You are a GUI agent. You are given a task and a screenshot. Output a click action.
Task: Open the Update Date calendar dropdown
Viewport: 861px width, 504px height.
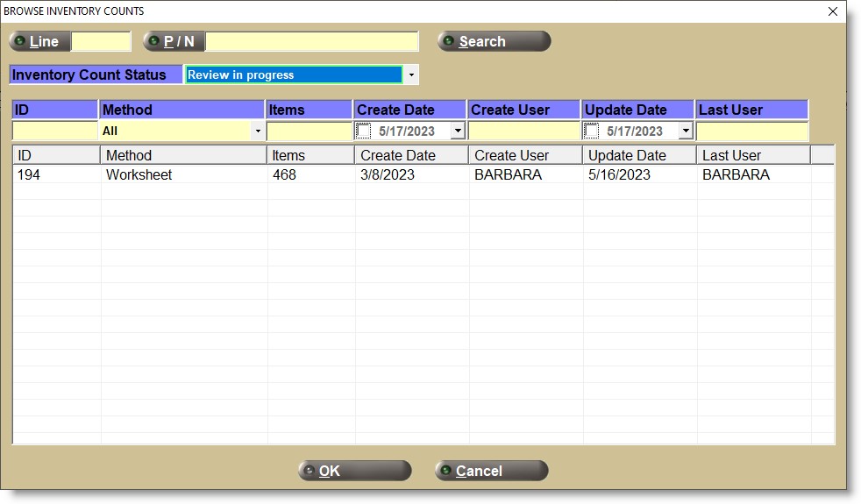pyautogui.click(x=685, y=131)
